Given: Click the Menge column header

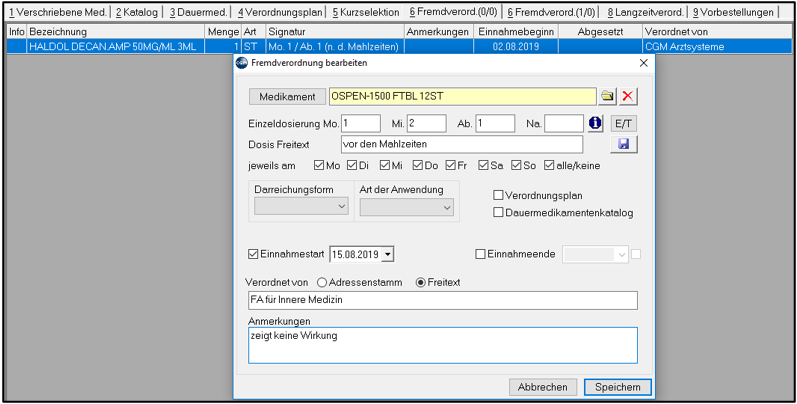Looking at the screenshot, I should [x=223, y=32].
